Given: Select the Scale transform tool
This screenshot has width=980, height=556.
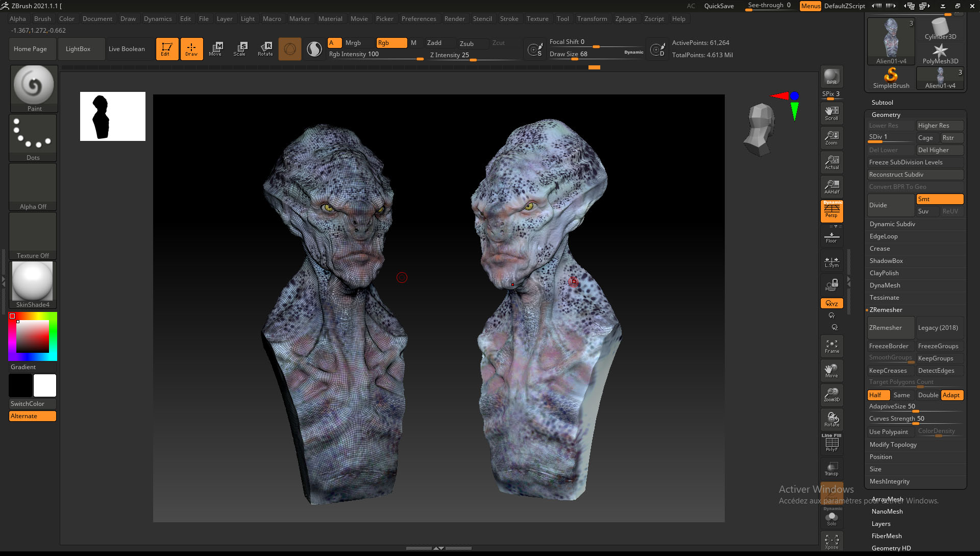Looking at the screenshot, I should 239,49.
